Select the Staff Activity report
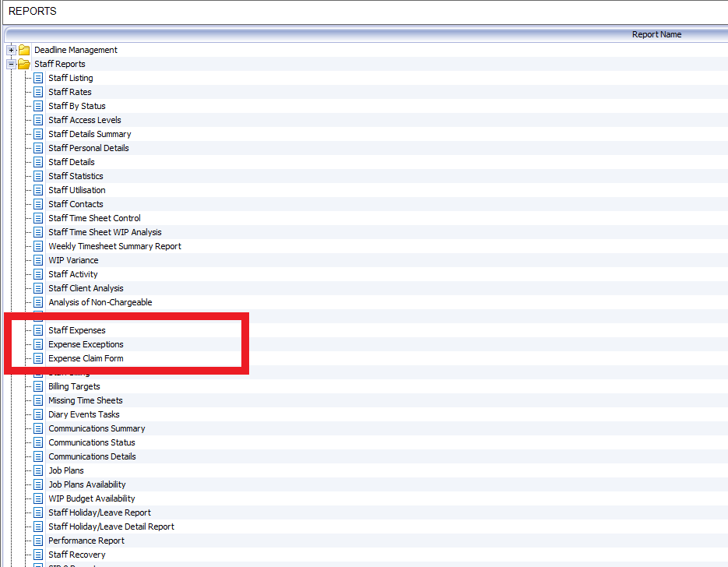Viewport: 728px width, 567px height. click(73, 274)
